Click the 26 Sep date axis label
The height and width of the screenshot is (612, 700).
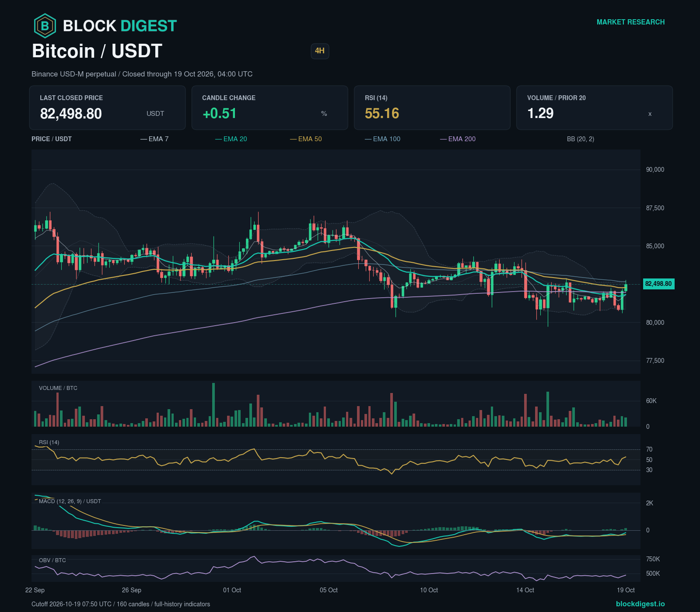132,590
